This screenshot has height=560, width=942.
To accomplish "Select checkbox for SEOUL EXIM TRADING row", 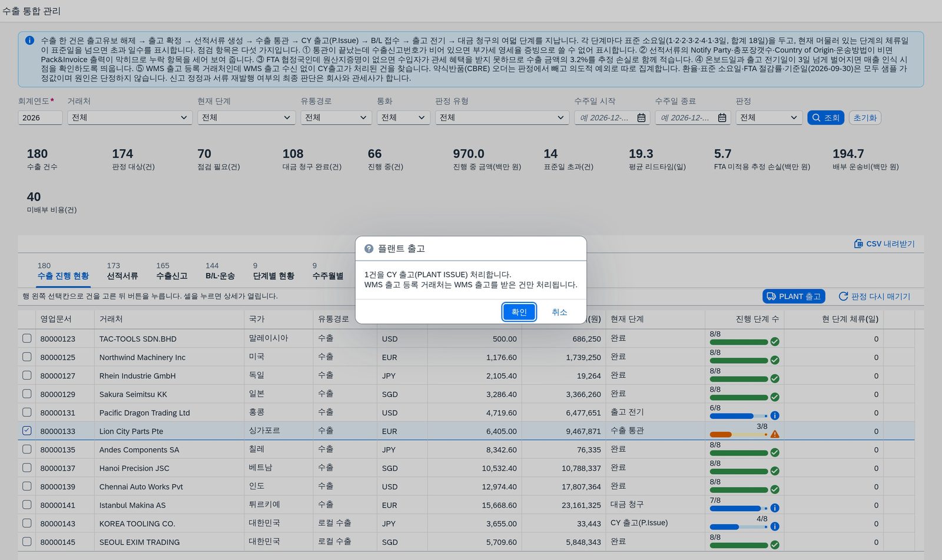I will click(27, 541).
